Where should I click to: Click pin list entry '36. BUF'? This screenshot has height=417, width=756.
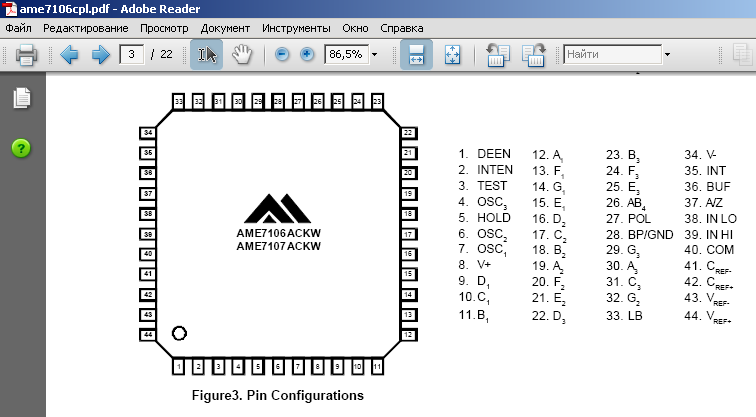(707, 187)
